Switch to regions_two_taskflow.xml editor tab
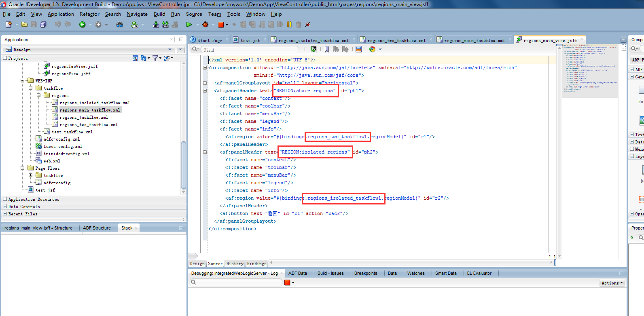This screenshot has height=316, width=644. tap(396, 40)
